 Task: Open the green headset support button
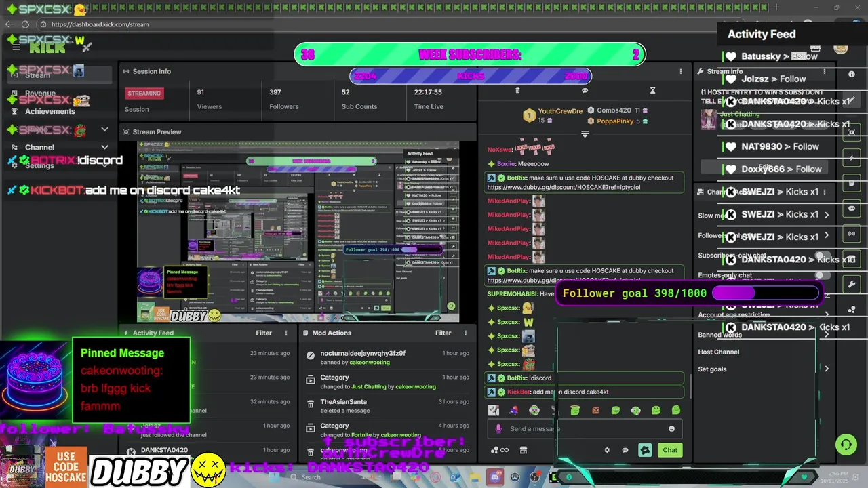click(846, 445)
